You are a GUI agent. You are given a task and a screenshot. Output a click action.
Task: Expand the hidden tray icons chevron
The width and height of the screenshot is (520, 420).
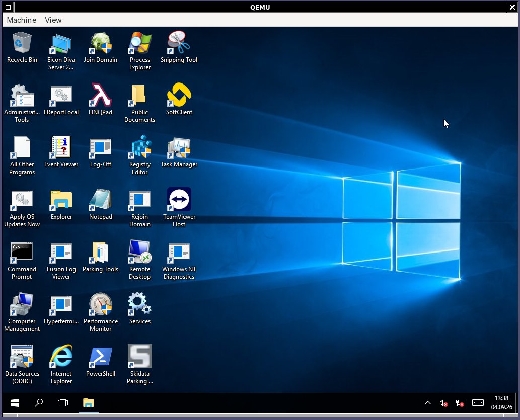pos(428,403)
